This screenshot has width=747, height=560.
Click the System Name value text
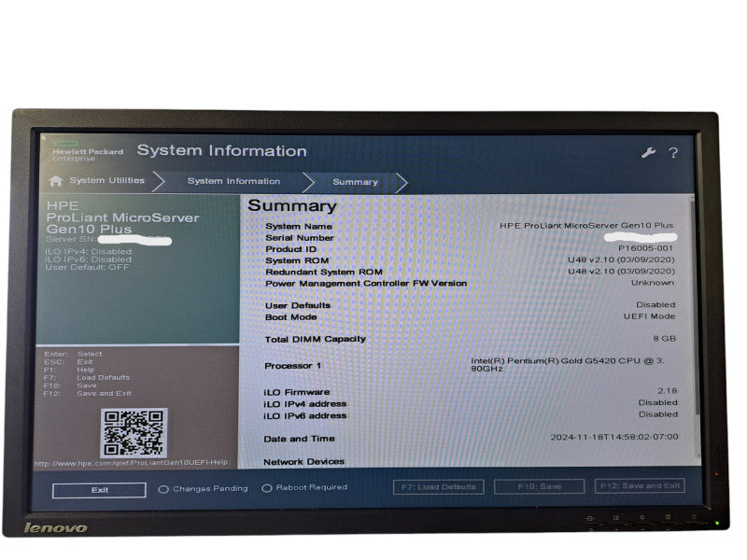point(586,225)
